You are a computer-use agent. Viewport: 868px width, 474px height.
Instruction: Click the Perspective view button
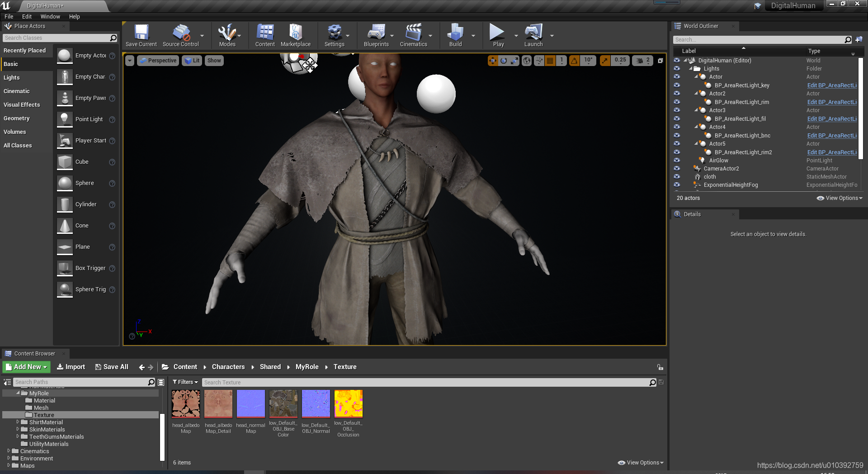[x=158, y=61]
